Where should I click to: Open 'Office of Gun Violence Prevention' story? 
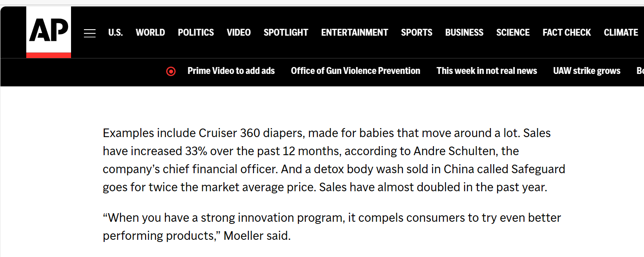[356, 71]
